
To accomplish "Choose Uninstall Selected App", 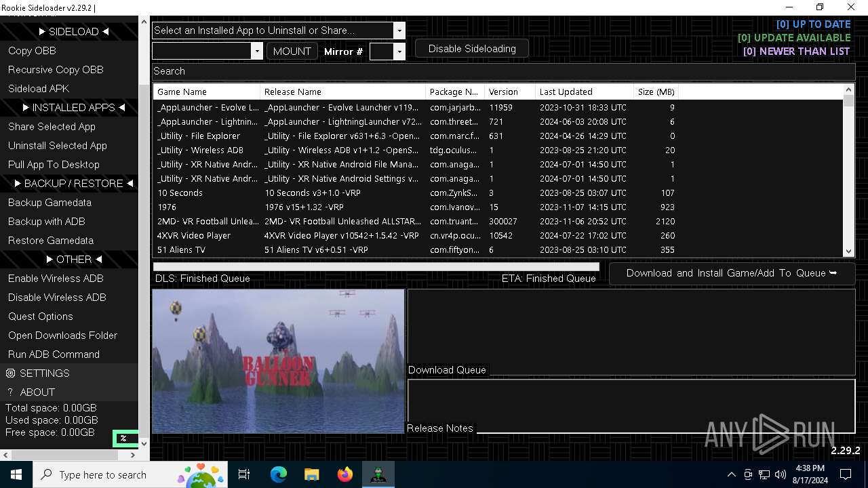I will click(x=69, y=145).
